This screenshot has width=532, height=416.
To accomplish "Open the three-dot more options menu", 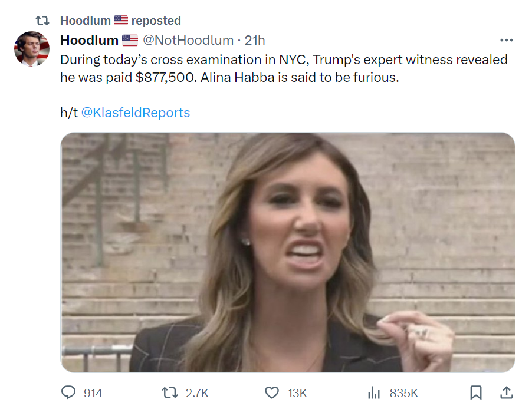I will 507,40.
